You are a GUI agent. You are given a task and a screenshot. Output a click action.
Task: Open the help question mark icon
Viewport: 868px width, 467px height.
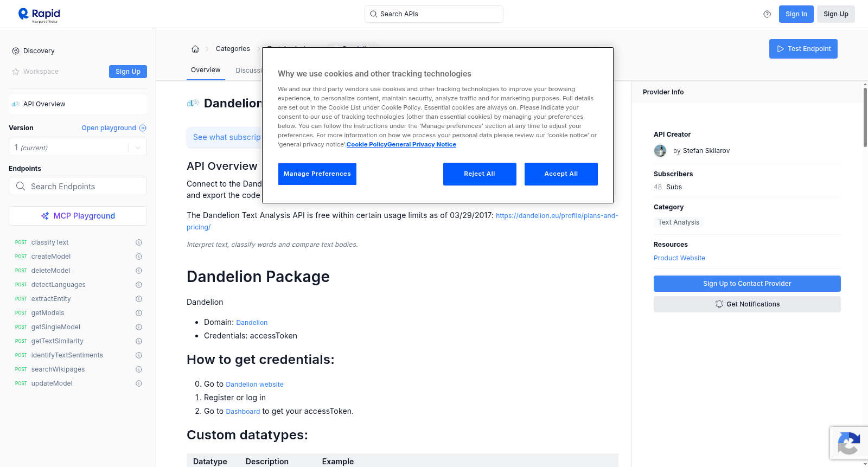[x=767, y=14]
